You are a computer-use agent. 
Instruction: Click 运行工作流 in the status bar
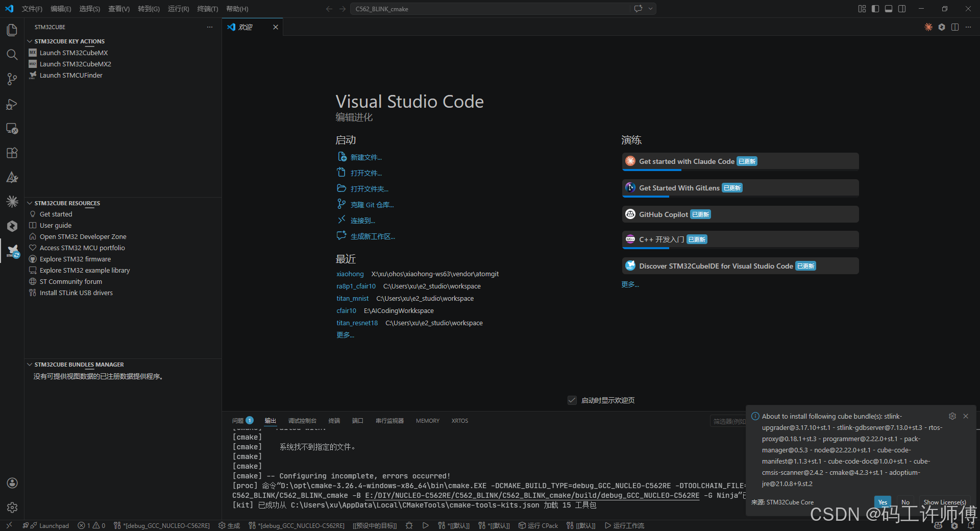(x=624, y=525)
